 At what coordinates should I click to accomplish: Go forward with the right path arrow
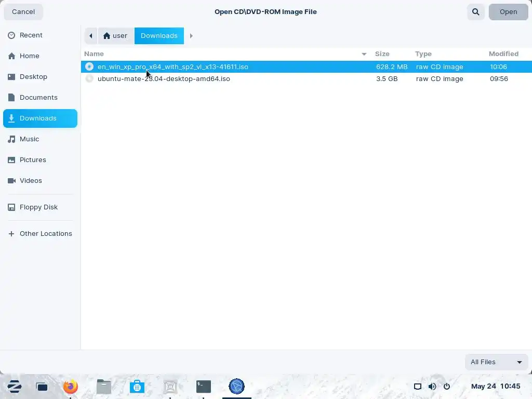[x=191, y=36]
